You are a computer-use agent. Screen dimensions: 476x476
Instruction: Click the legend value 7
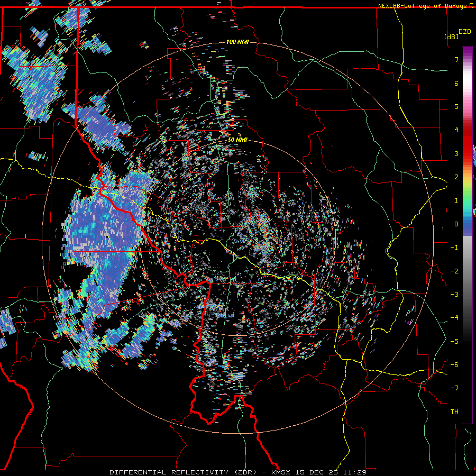(456, 59)
